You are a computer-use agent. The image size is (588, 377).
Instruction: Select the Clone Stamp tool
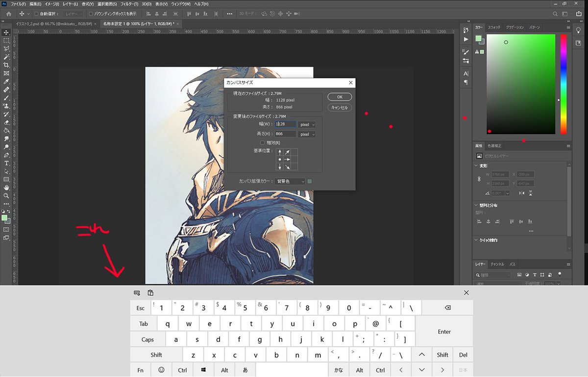coord(7,106)
